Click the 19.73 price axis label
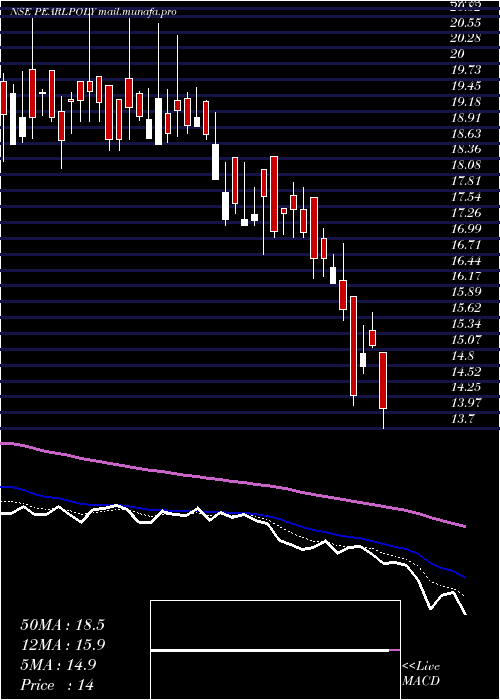The image size is (500, 700). (x=467, y=70)
